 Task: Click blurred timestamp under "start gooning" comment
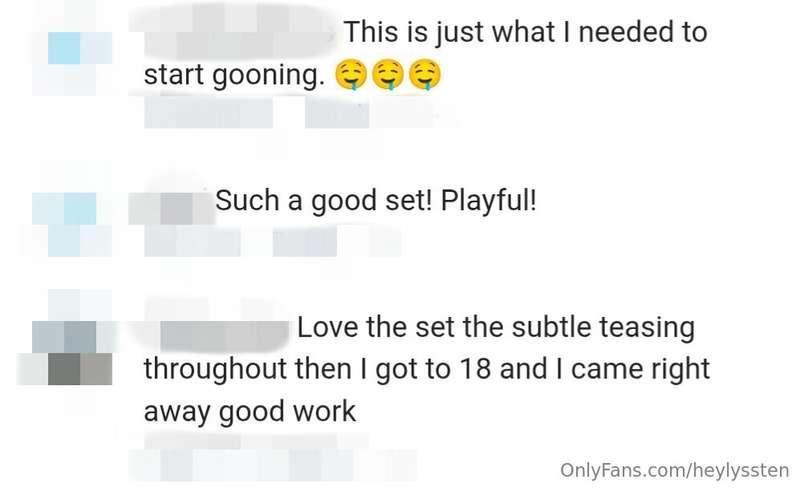point(208,112)
